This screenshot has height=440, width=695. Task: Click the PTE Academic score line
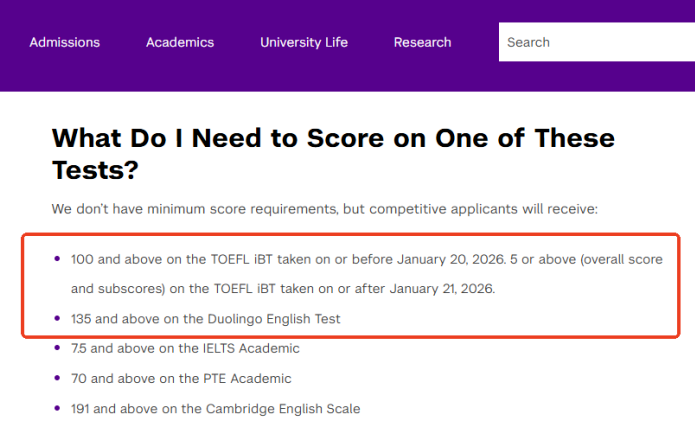[x=181, y=378]
